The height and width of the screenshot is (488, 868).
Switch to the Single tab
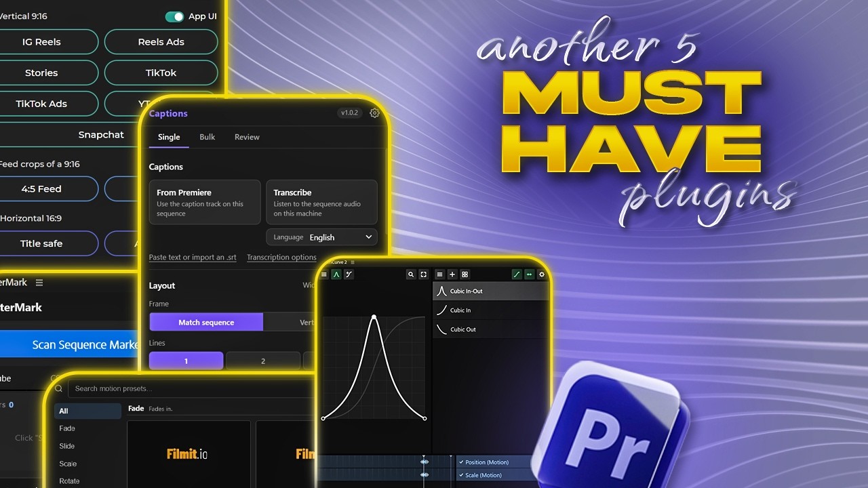pyautogui.click(x=169, y=137)
